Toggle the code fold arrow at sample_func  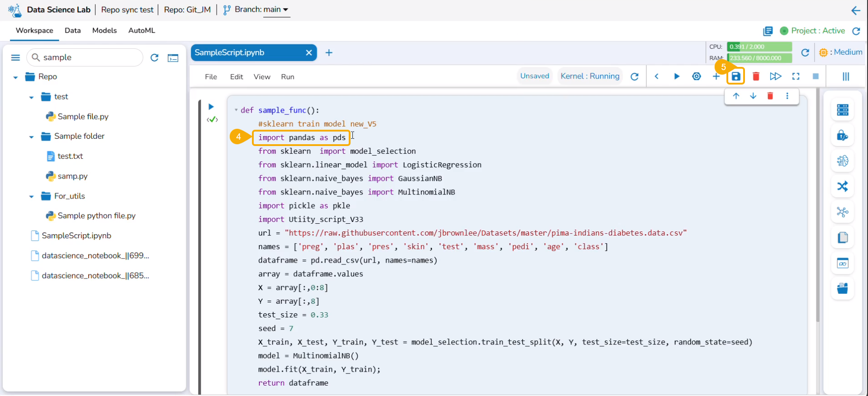coord(236,110)
